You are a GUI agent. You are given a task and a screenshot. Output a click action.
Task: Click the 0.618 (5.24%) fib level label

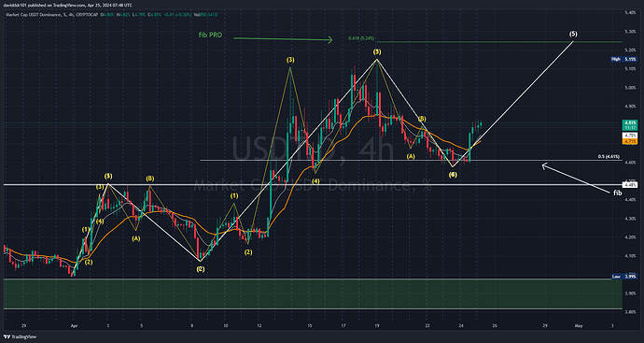click(361, 38)
